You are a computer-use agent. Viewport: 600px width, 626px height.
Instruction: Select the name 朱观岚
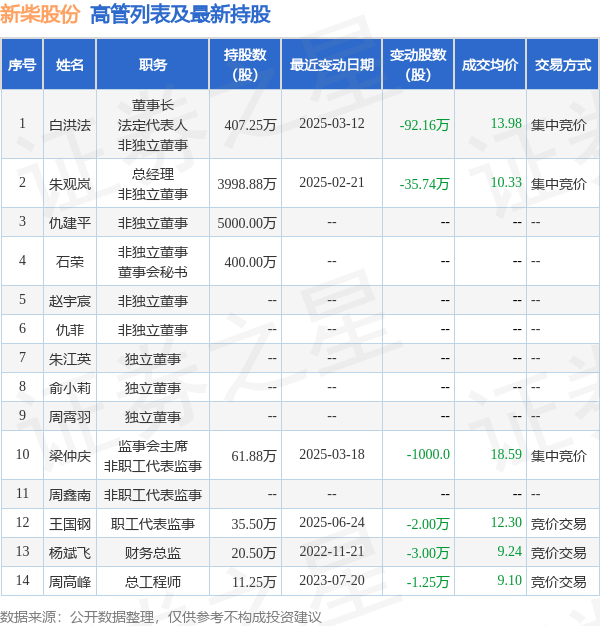[70, 184]
